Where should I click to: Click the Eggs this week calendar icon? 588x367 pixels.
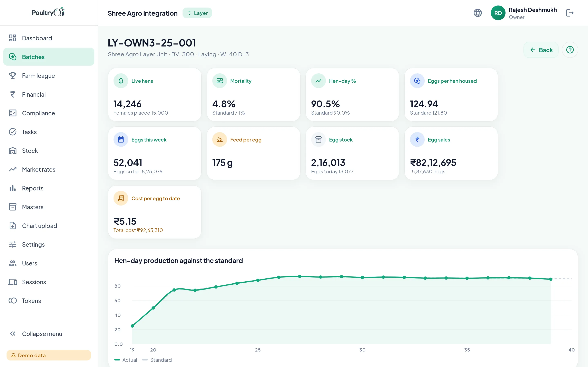tap(121, 140)
